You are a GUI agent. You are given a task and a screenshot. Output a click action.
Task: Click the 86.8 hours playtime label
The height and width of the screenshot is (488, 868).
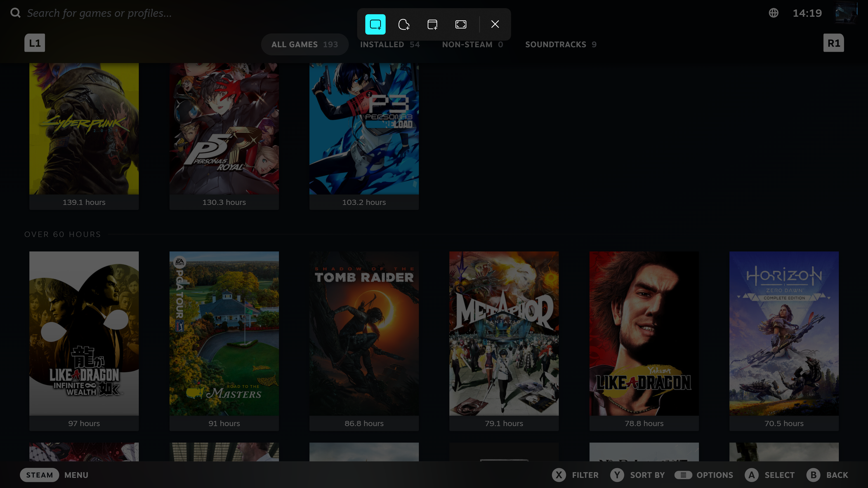(364, 423)
